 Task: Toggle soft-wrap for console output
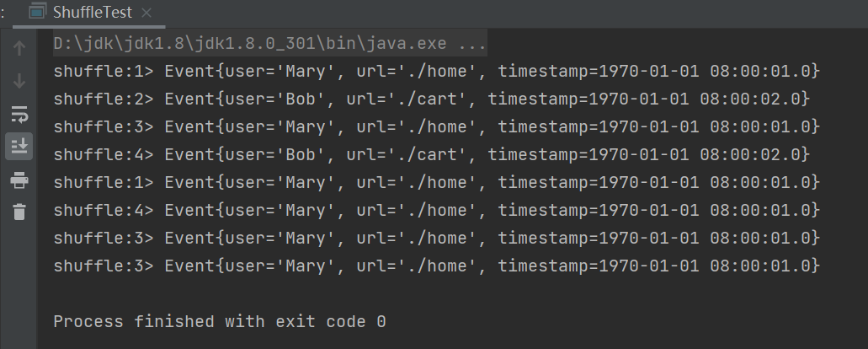tap(19, 114)
